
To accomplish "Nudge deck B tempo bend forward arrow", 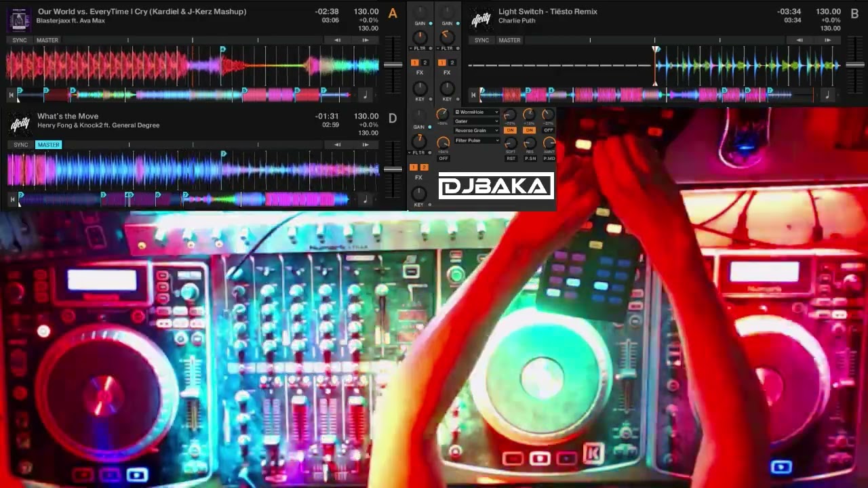I will click(828, 40).
